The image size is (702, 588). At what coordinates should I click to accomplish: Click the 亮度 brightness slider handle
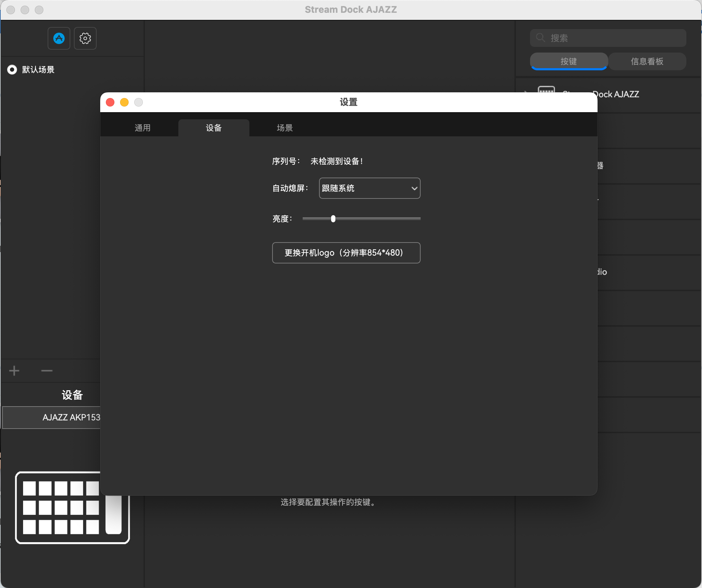point(333,219)
